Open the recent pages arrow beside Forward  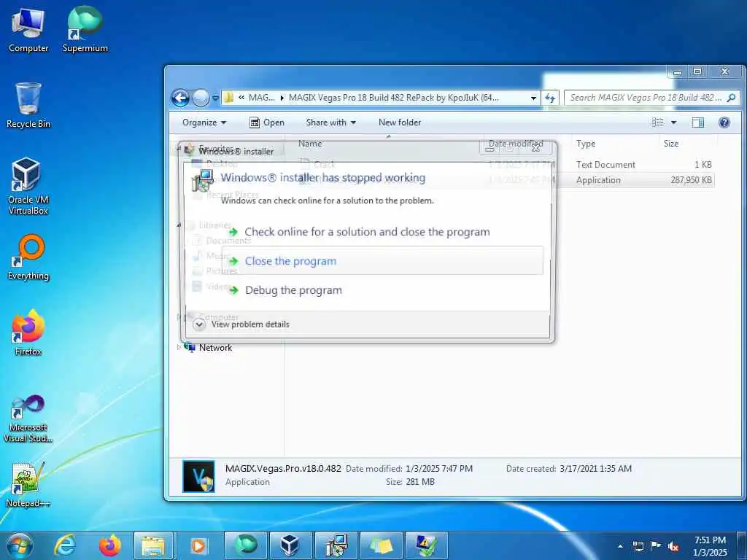click(215, 98)
